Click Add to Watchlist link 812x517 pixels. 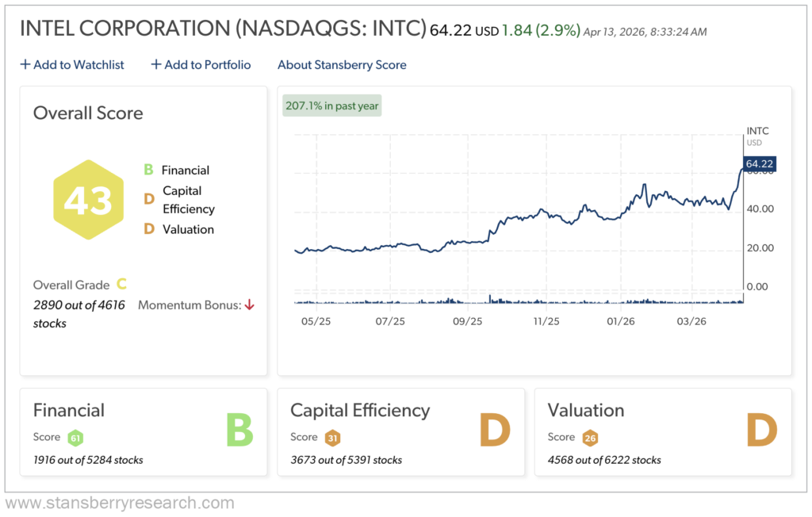coord(72,65)
